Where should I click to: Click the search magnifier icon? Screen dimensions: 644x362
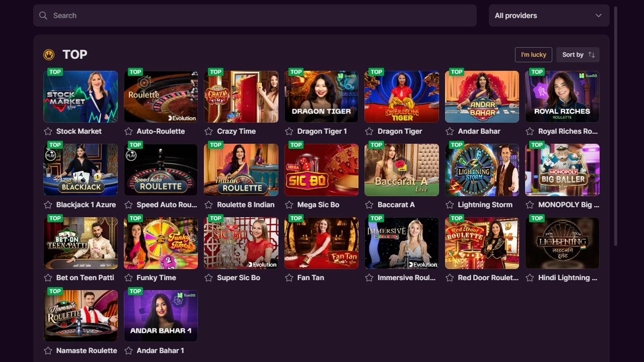click(43, 16)
